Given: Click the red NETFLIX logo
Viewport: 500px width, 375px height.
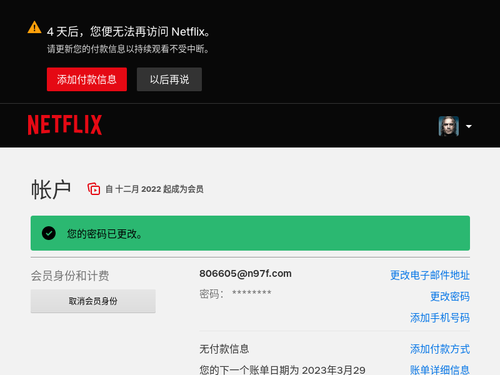Looking at the screenshot, I should click(x=65, y=125).
